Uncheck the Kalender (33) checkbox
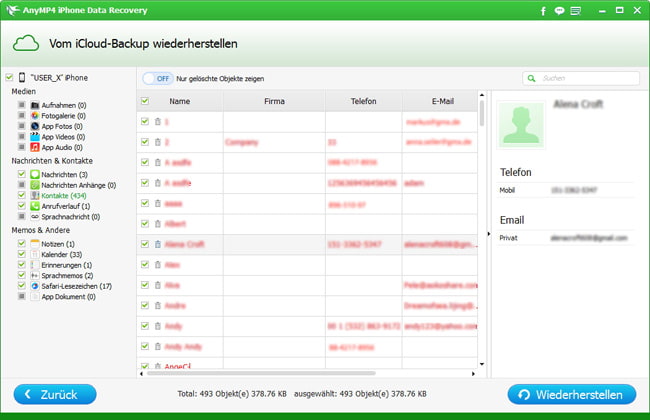The height and width of the screenshot is (420, 650). coord(22,254)
